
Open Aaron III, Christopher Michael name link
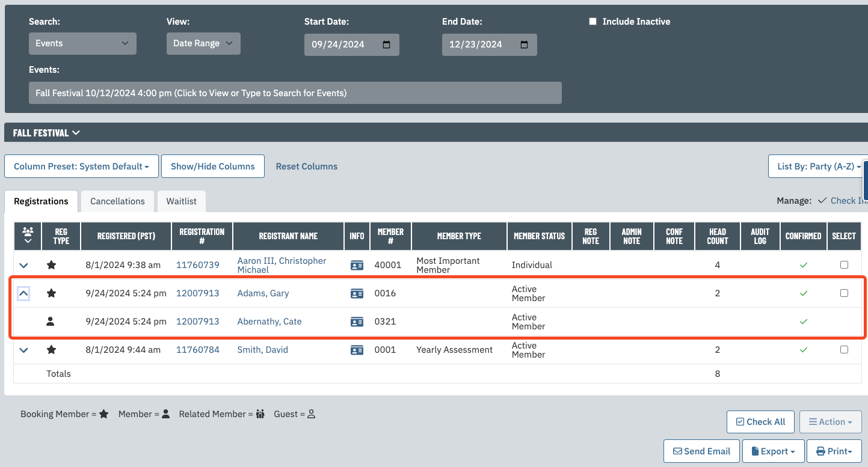coord(282,265)
